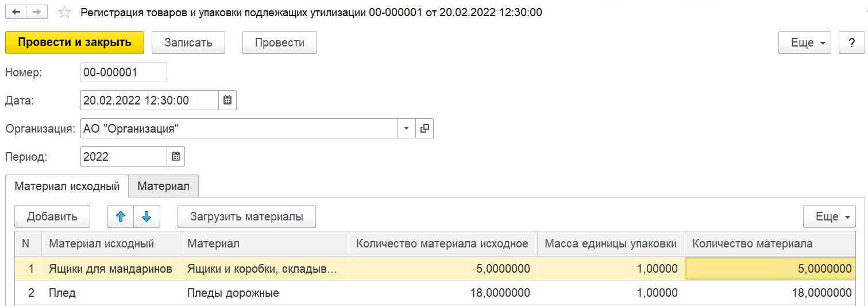Expand the Организация dropdown list
The image size is (868, 306).
coord(407,128)
